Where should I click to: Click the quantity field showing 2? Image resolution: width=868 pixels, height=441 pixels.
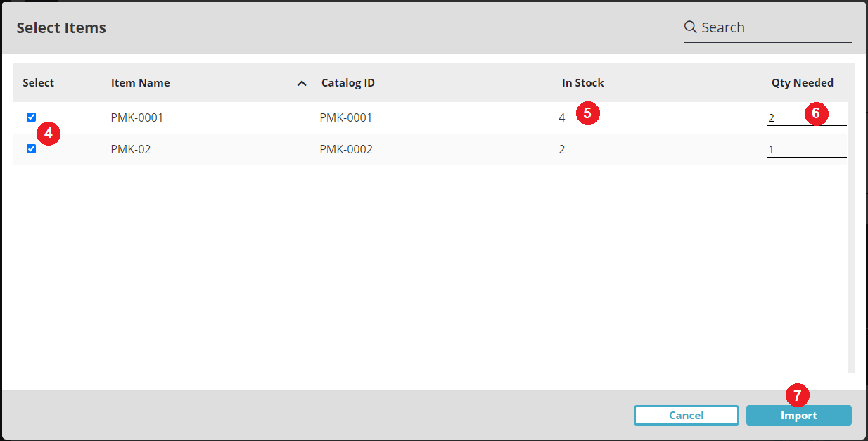click(802, 117)
